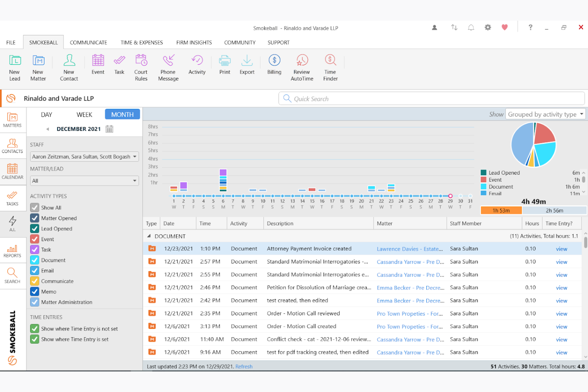
Task: Open settings gear icon
Action: (x=488, y=27)
